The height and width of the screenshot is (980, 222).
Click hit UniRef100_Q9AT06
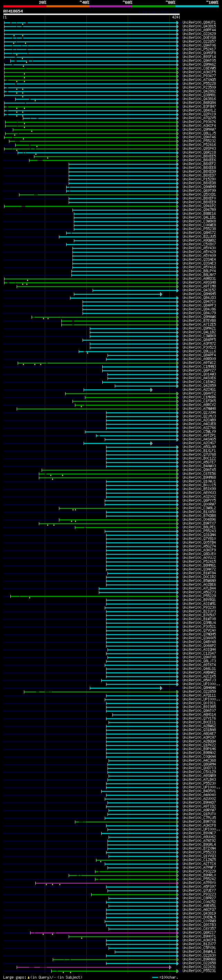199,45
